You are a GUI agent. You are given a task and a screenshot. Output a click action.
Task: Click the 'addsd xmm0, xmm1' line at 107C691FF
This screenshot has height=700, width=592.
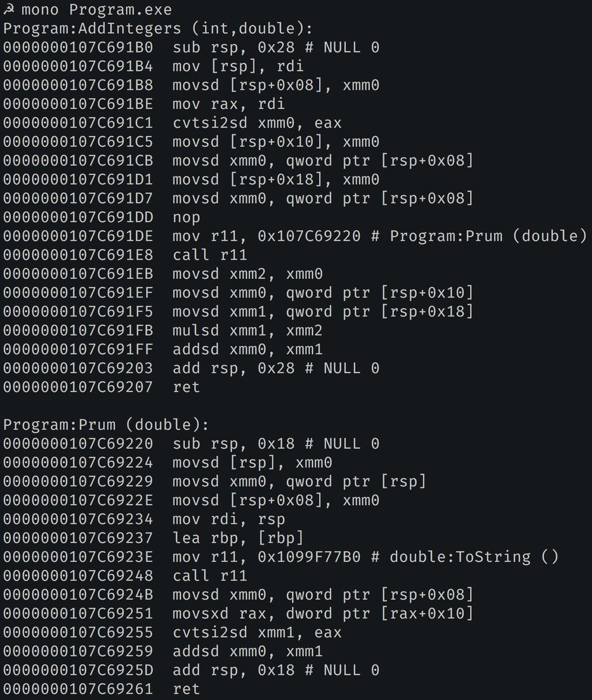[248, 349]
